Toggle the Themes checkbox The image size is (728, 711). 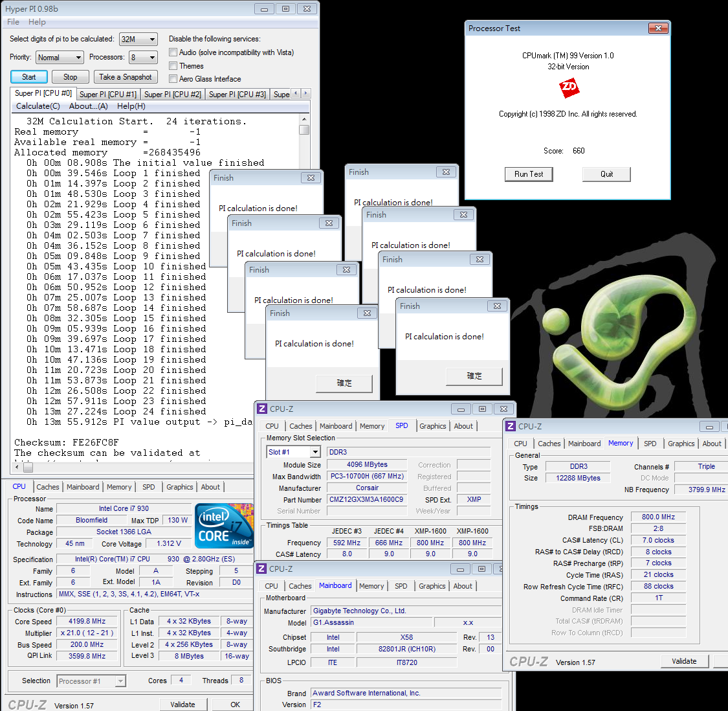click(x=173, y=66)
